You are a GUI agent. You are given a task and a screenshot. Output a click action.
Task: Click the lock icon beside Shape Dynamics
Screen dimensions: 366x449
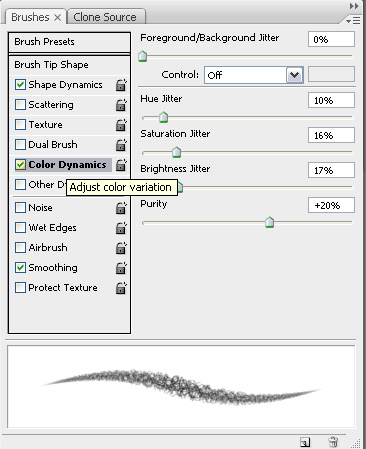(x=121, y=85)
